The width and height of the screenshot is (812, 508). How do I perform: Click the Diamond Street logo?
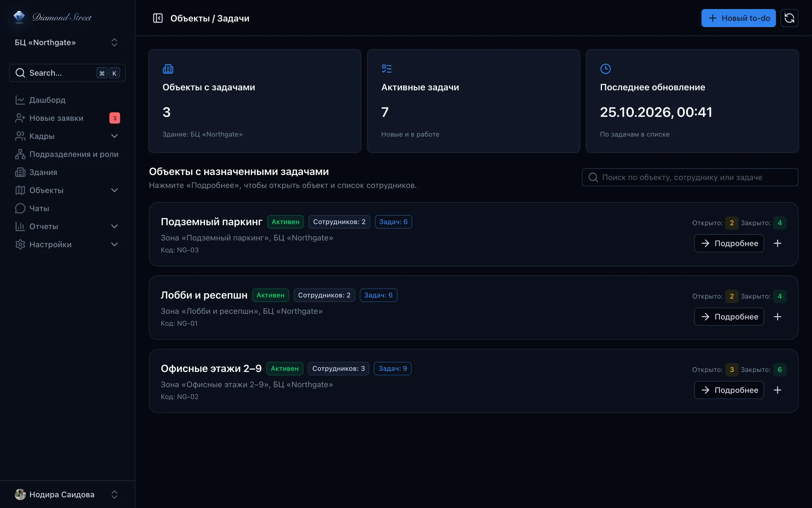point(52,17)
